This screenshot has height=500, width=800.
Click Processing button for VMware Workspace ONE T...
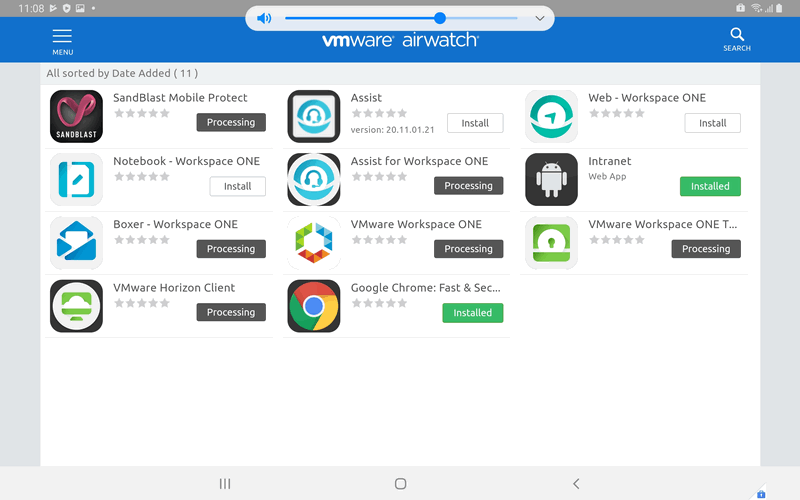(706, 249)
